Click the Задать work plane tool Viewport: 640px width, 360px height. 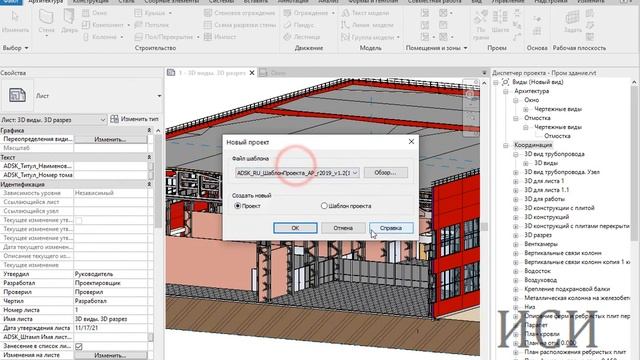573,22
